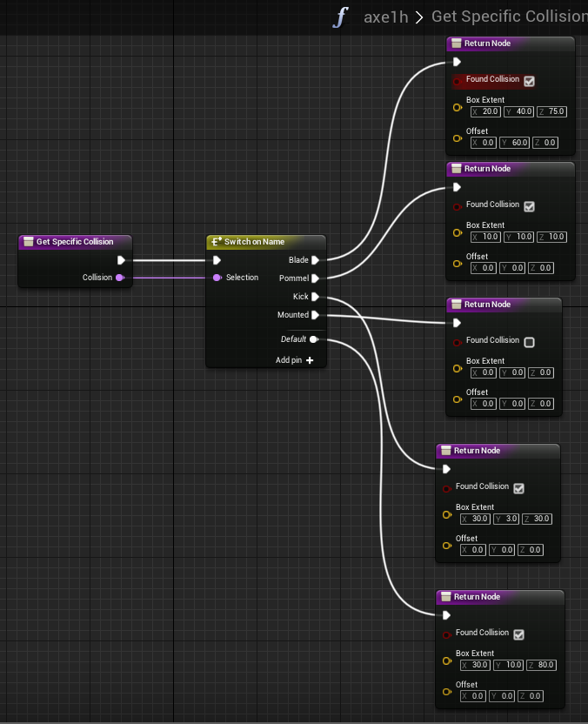Click the function icon in breadcrumb bar
Image resolution: width=588 pixels, height=724 pixels.
tap(340, 17)
